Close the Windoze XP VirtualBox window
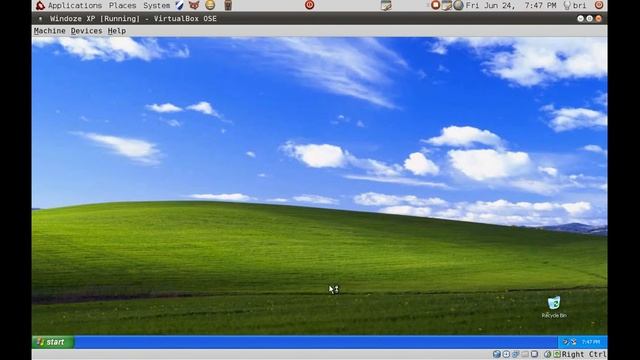 [598, 18]
